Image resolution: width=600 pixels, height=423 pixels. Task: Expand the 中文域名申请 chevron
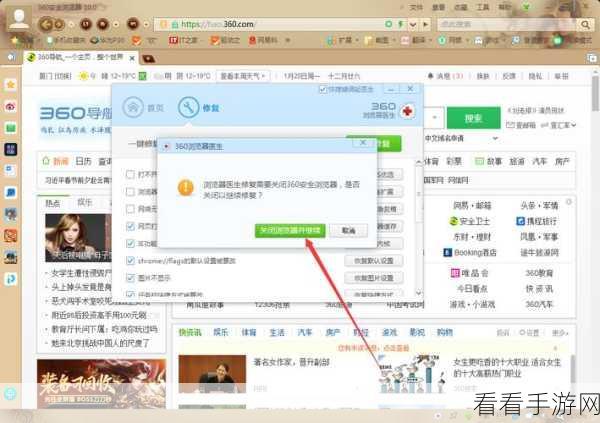(x=495, y=138)
